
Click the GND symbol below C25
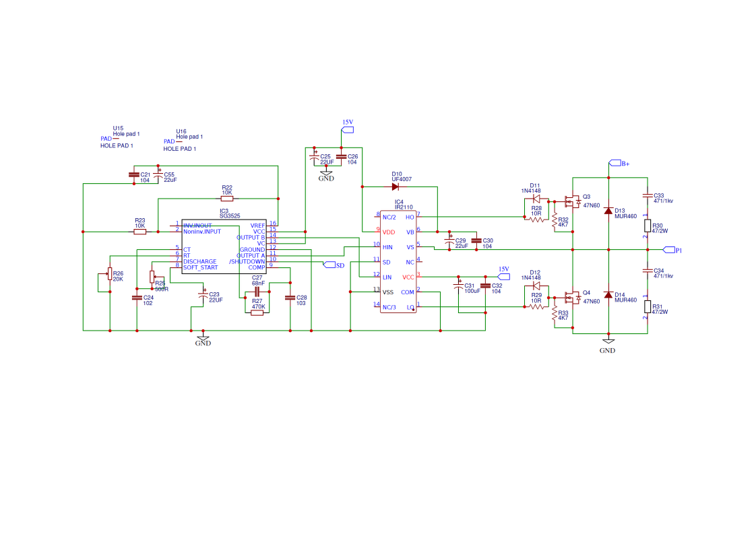[x=326, y=175]
